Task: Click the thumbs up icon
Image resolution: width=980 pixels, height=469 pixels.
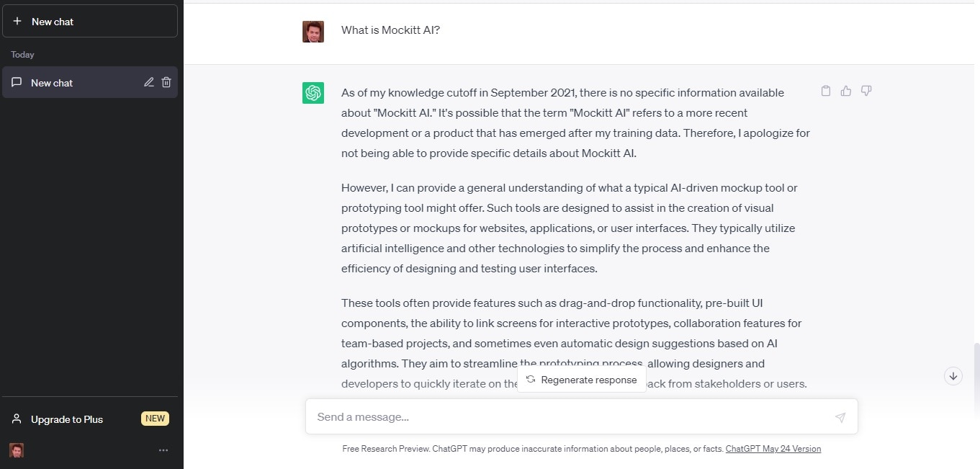Action: tap(846, 91)
